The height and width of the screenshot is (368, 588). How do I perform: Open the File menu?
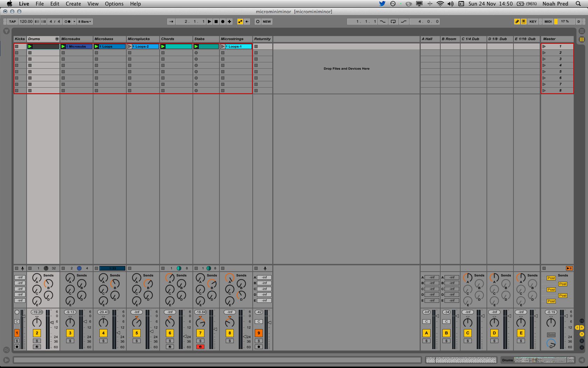pos(40,4)
